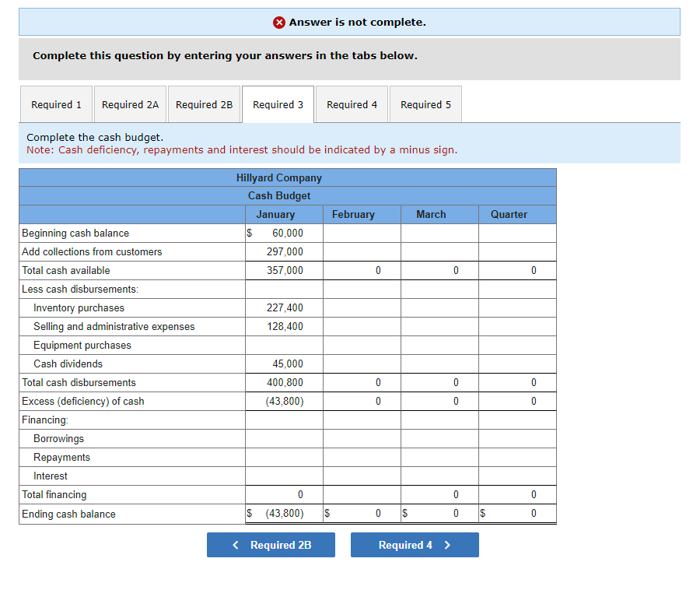Viewport: 700px width, 597px height.
Task: Select the March collections from customers cell
Action: pyautogui.click(x=439, y=251)
